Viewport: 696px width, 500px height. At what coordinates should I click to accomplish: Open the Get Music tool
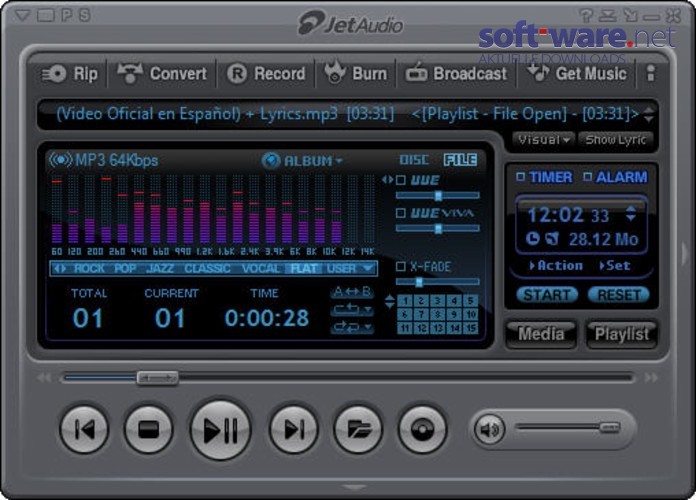[x=576, y=73]
